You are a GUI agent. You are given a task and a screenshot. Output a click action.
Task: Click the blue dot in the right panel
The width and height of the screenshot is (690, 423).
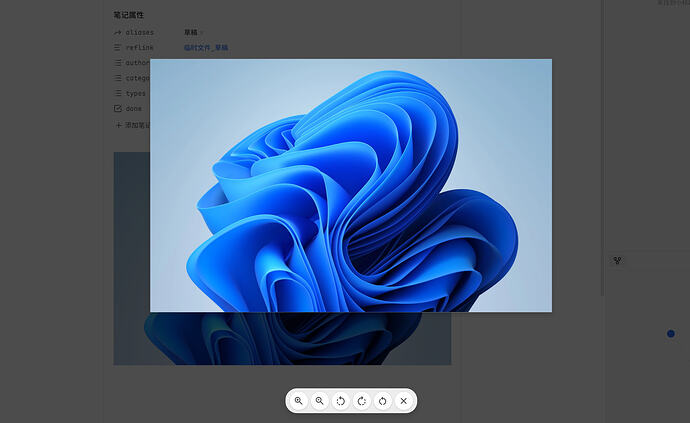pyautogui.click(x=671, y=334)
